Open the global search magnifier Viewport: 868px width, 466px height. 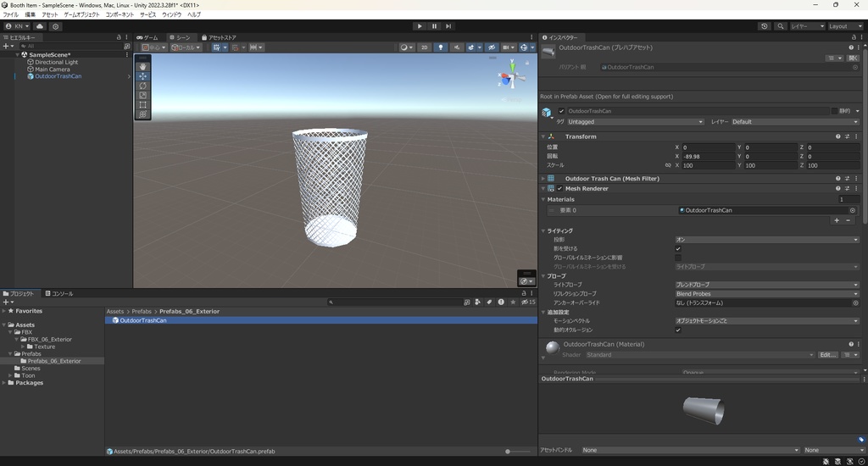click(x=780, y=26)
